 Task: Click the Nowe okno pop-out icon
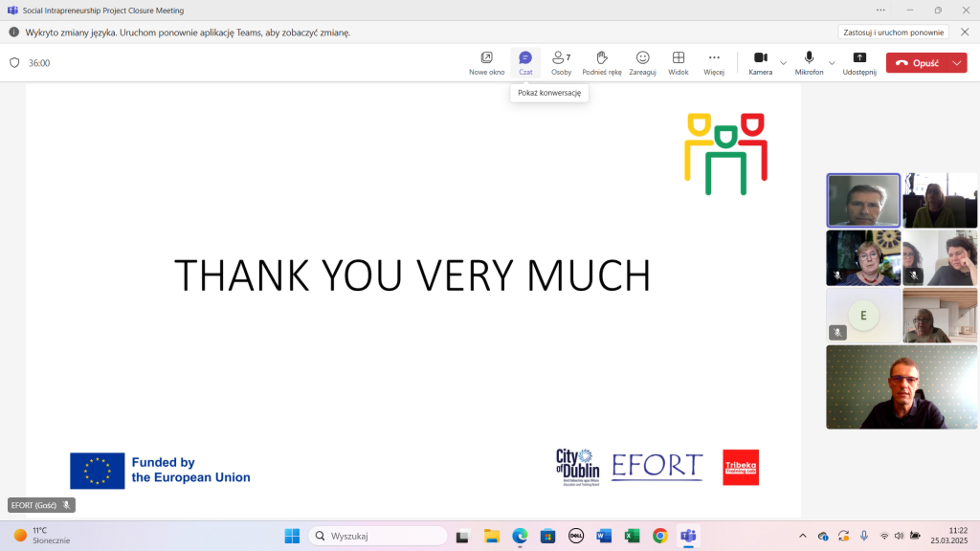(486, 62)
